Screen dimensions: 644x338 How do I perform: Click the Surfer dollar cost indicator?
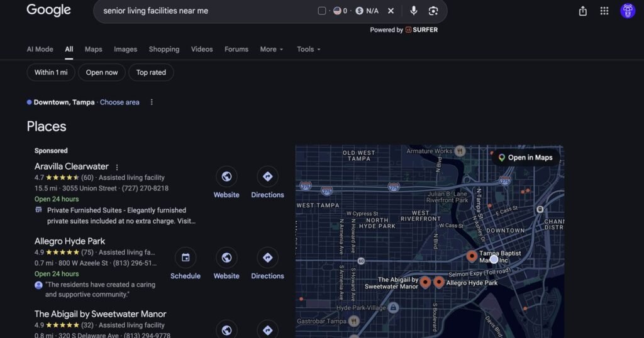point(367,11)
